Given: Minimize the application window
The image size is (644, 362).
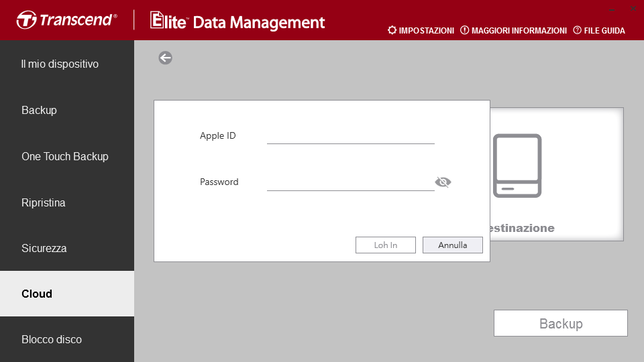Looking at the screenshot, I should tap(612, 9).
